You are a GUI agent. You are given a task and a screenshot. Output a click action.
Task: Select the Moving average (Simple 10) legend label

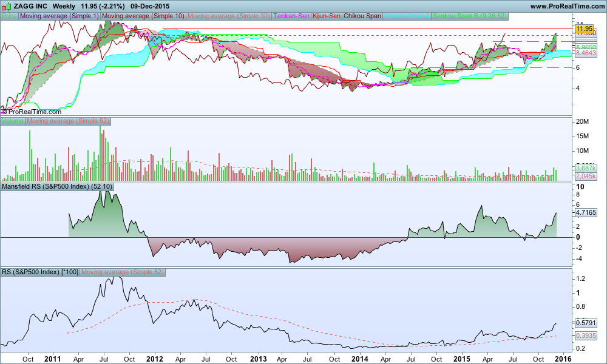tap(143, 16)
